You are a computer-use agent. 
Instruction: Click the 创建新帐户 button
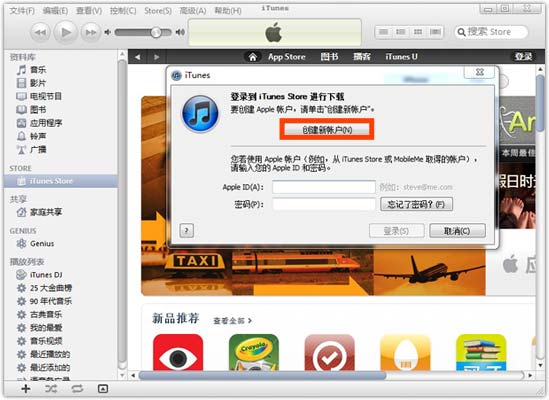pos(327,130)
